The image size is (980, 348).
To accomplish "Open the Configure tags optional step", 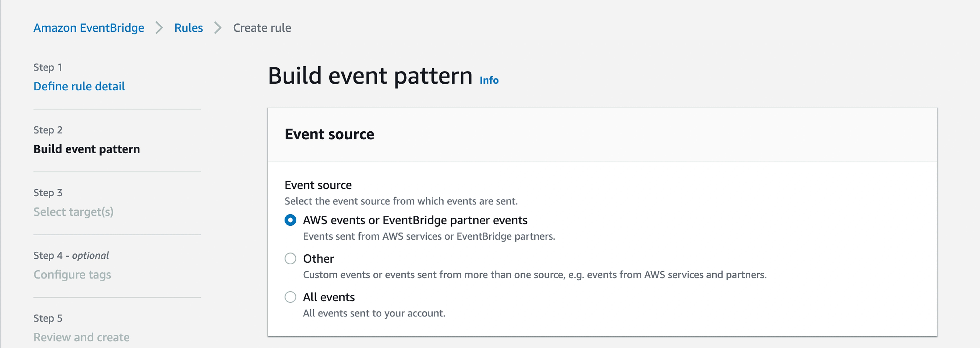I will click(x=72, y=275).
